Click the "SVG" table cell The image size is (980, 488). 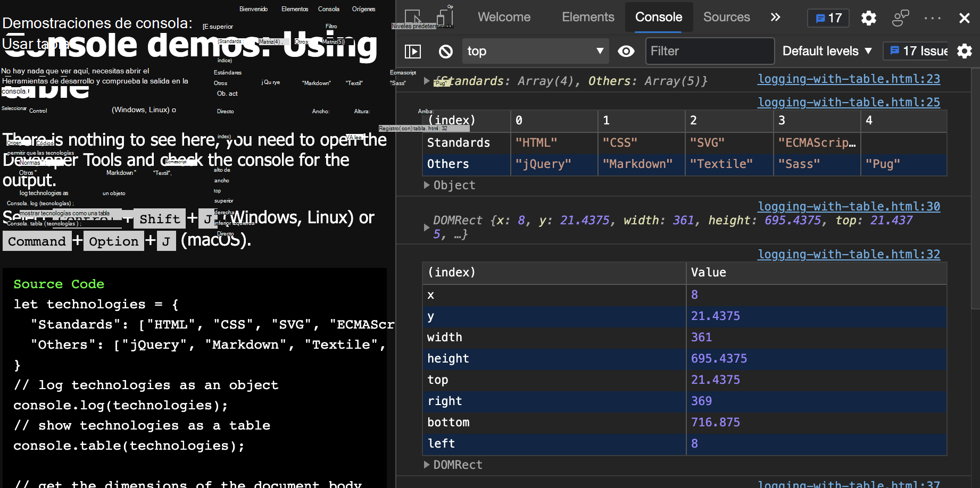[x=728, y=142]
